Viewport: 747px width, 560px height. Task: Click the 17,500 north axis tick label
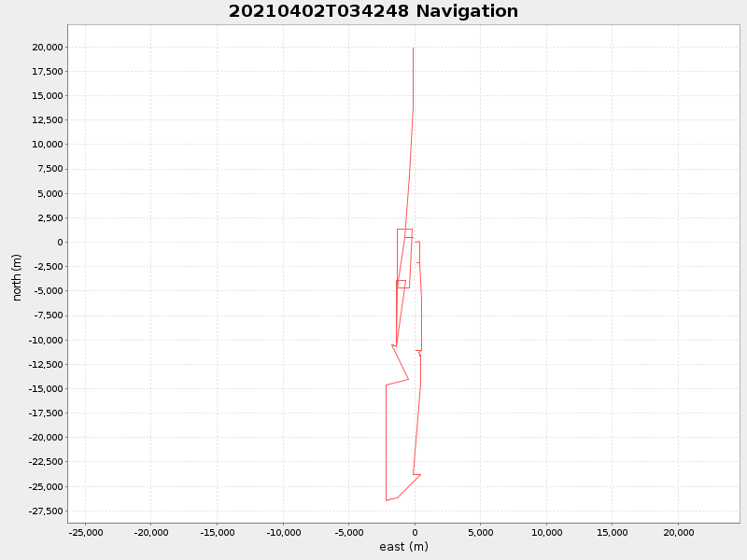pyautogui.click(x=48, y=72)
